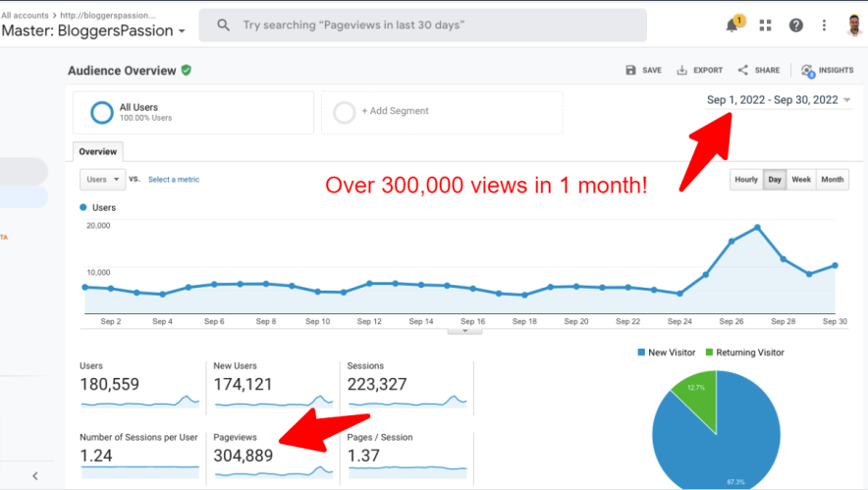Click the SHARE button label
The width and height of the screenshot is (868, 490).
pyautogui.click(x=767, y=71)
